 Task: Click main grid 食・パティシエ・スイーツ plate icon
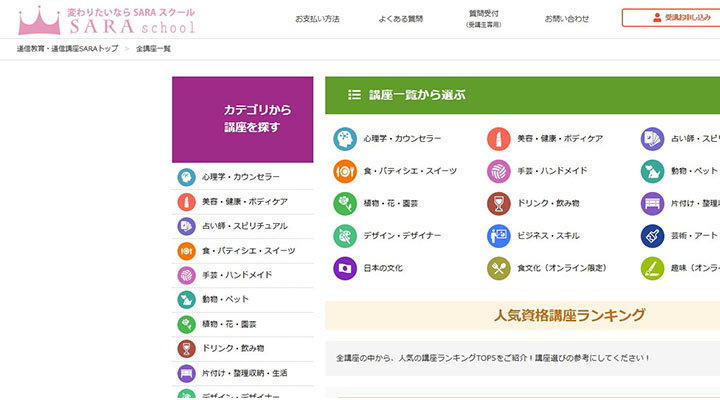[345, 171]
